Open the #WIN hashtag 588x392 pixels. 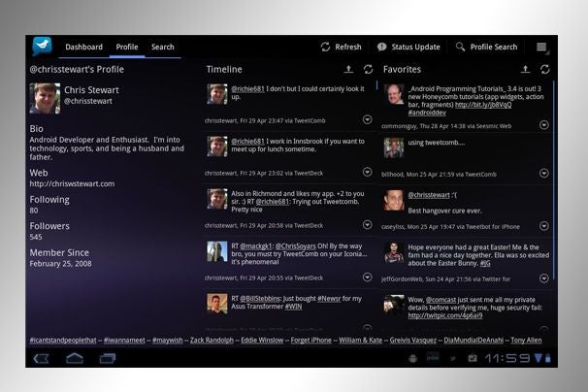coord(293,307)
